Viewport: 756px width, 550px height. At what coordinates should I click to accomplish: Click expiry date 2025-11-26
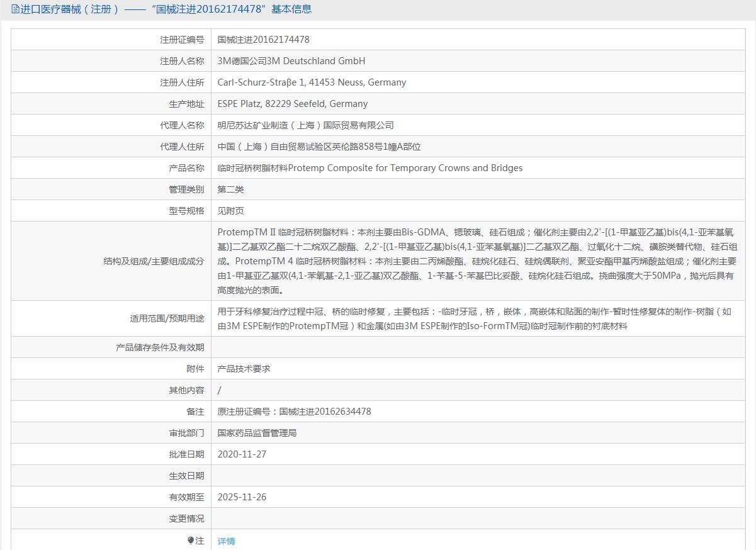pos(242,497)
